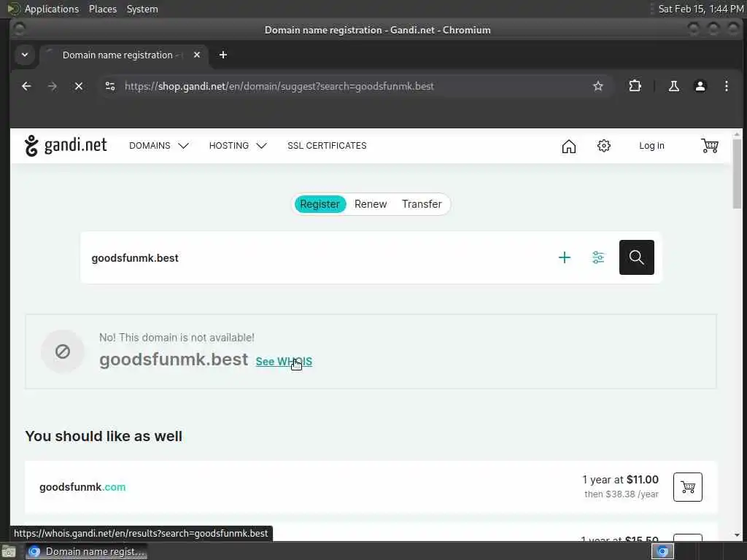
Task: Open a new browser tab
Action: tap(223, 55)
